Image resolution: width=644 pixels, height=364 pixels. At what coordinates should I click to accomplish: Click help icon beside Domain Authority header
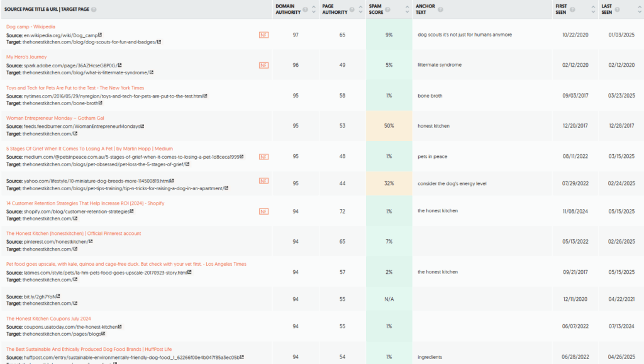point(305,9)
